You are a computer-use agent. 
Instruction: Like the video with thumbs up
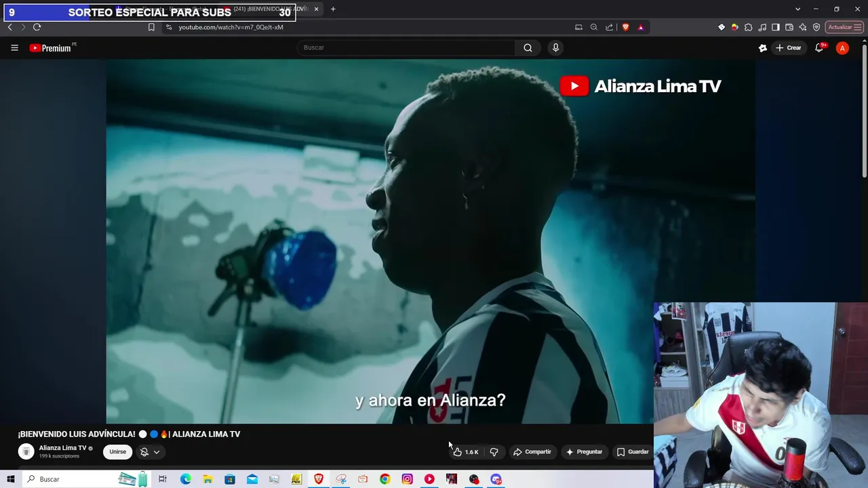click(466, 451)
